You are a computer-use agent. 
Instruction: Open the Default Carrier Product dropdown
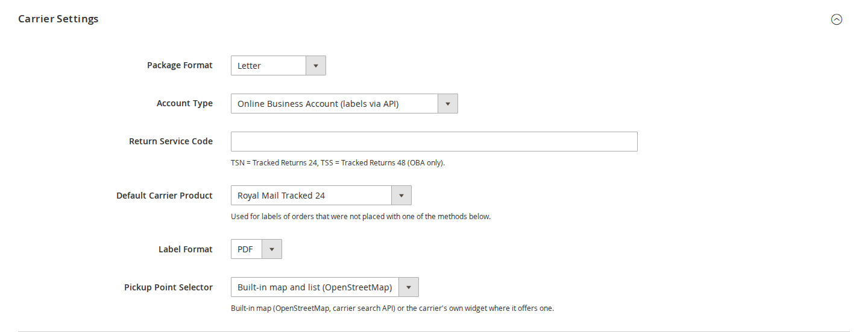point(321,196)
